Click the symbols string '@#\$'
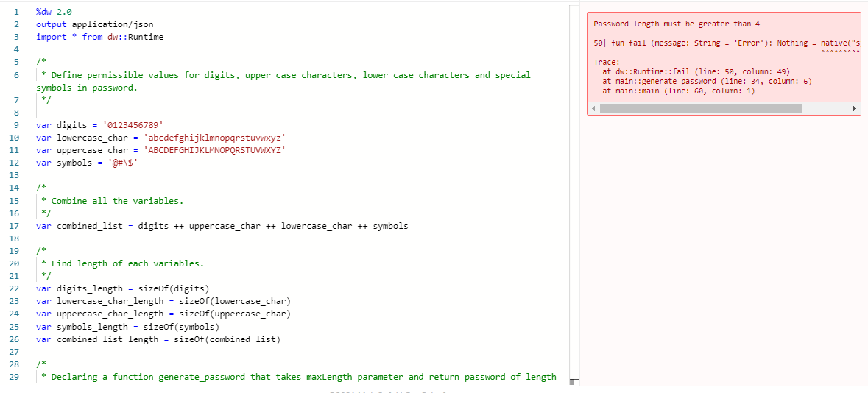This screenshot has height=393, width=868. [x=123, y=163]
